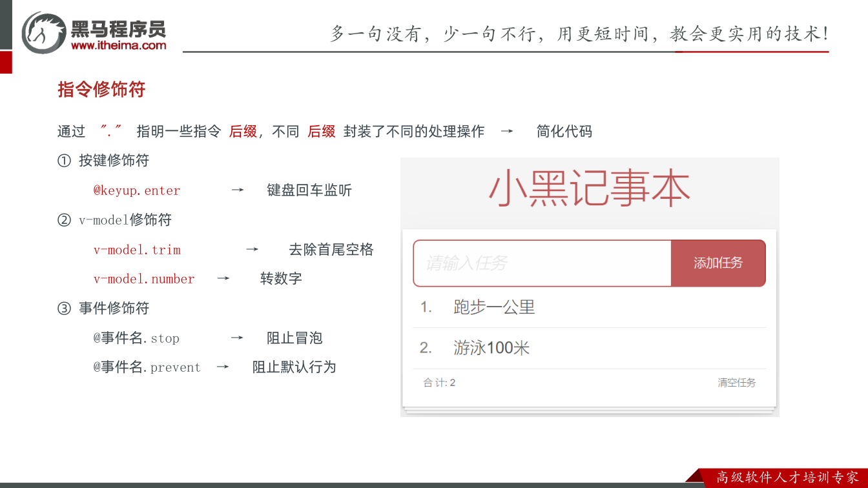This screenshot has width=868, height=488.
Task: Click the 去除首尾空格 text
Action: (331, 250)
